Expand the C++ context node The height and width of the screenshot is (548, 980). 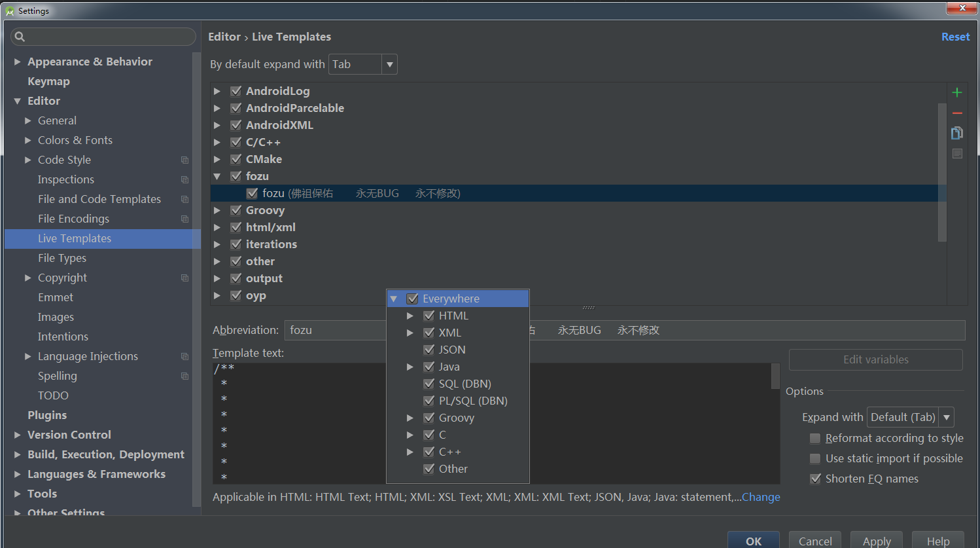(x=410, y=452)
